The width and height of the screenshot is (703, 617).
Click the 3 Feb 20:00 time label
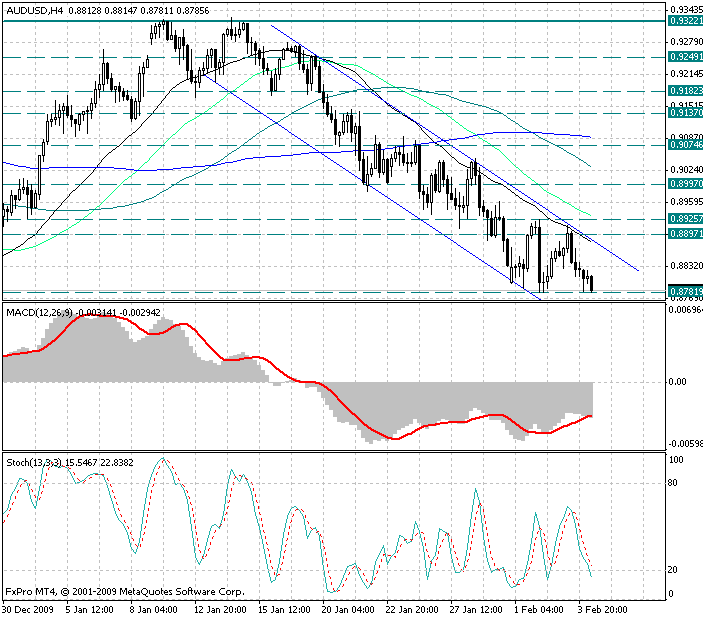603,610
